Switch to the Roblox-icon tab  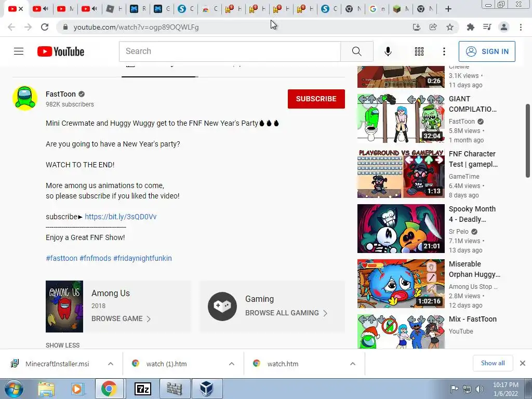pyautogui.click(x=110, y=9)
